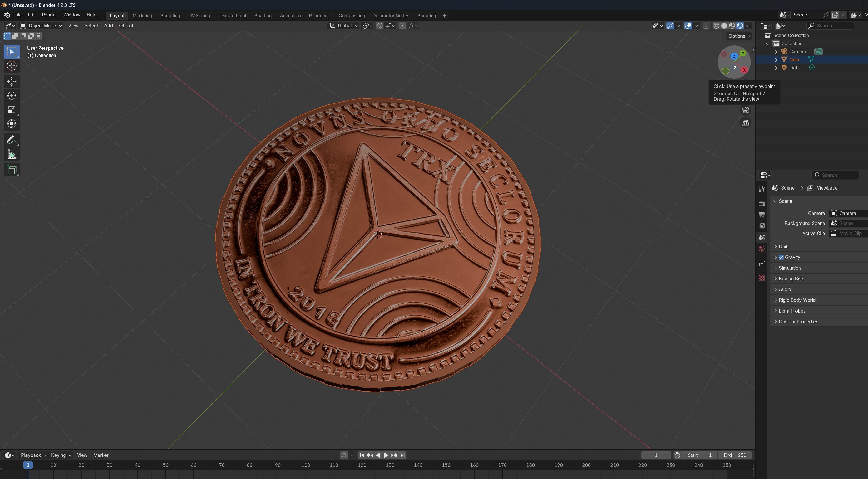Screen dimensions: 868x479
Task: Select the Rotate tool
Action: [11, 96]
